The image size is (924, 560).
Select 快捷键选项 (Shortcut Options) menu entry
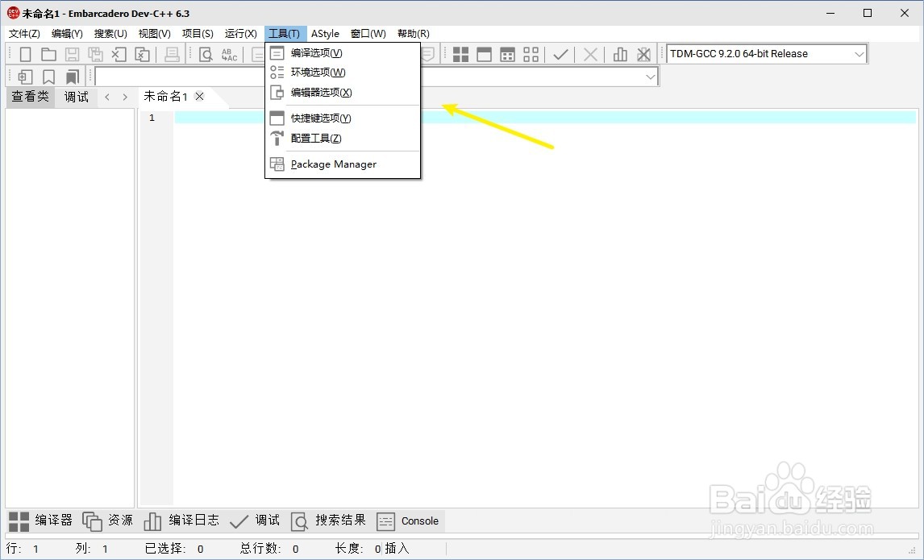343,118
